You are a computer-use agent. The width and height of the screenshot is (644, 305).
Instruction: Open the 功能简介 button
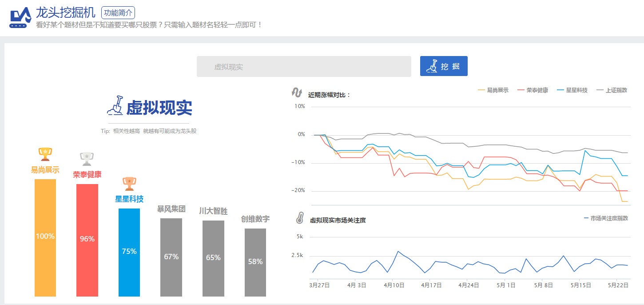118,12
